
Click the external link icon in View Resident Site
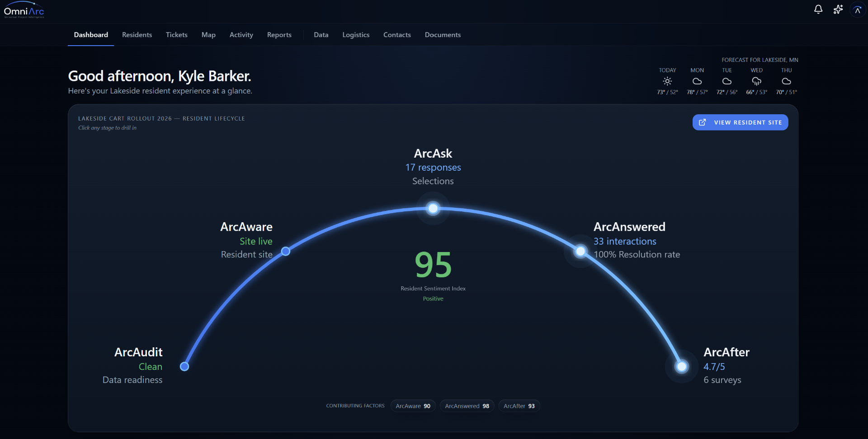pyautogui.click(x=703, y=122)
